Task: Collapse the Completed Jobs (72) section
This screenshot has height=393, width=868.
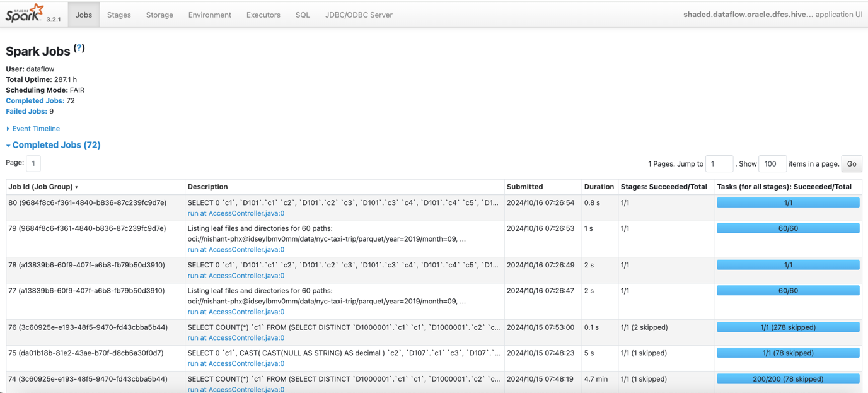Action: pyautogui.click(x=54, y=145)
